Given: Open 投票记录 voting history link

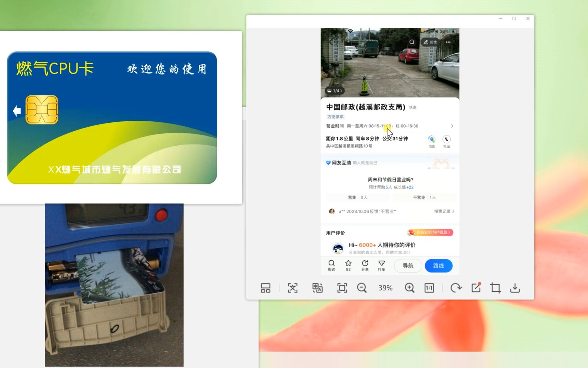Looking at the screenshot, I should pos(444,211).
